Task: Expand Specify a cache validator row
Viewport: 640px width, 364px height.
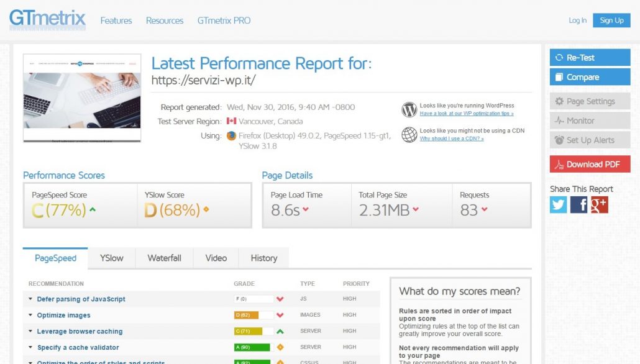Action: point(30,347)
